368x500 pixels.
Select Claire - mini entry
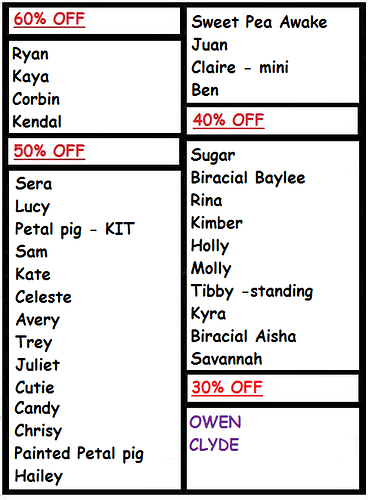click(240, 67)
